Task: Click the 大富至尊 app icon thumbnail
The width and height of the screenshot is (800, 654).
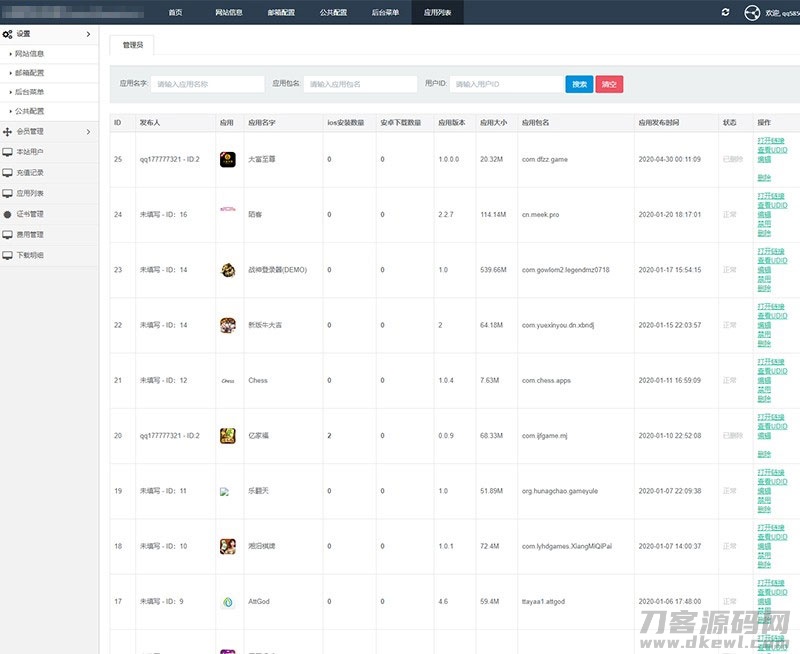Action: tap(227, 159)
